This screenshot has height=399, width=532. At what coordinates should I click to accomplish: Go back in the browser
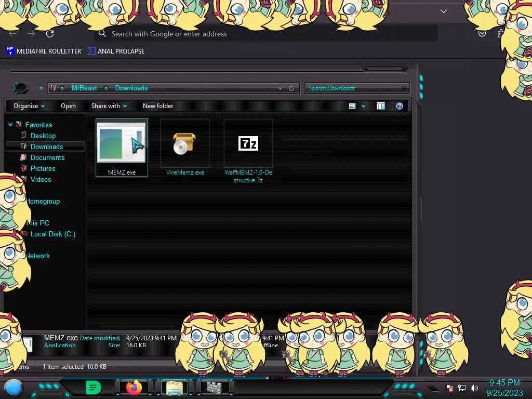tap(12, 34)
